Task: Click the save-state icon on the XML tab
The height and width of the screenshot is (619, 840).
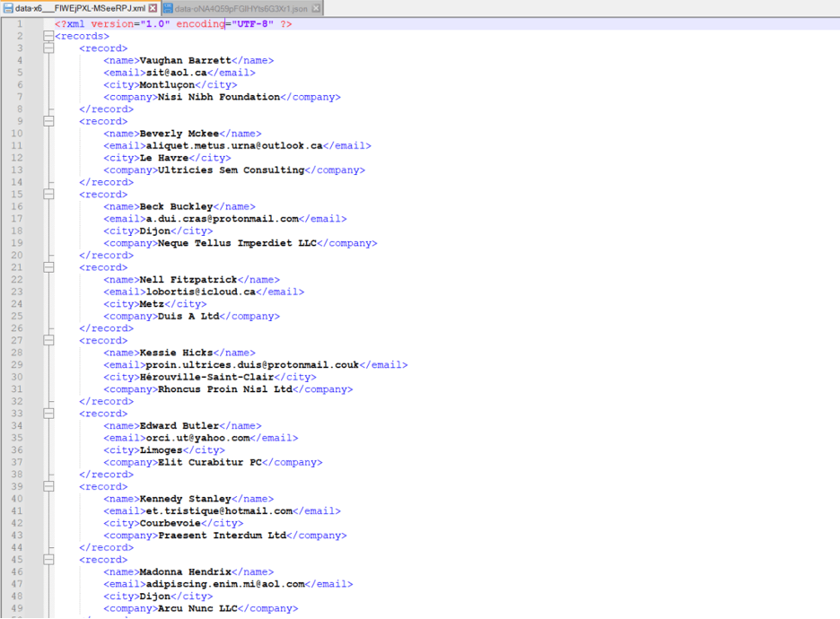Action: coord(8,8)
